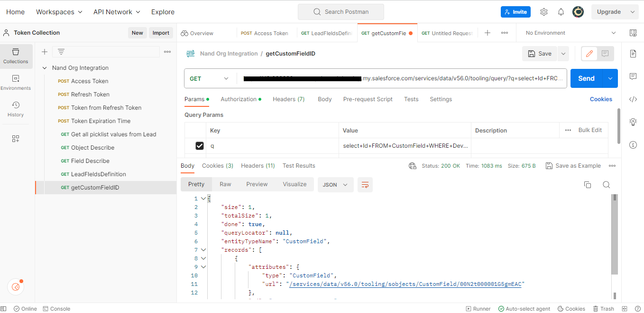Click the blue Send button
This screenshot has height=313, width=644.
(x=586, y=78)
